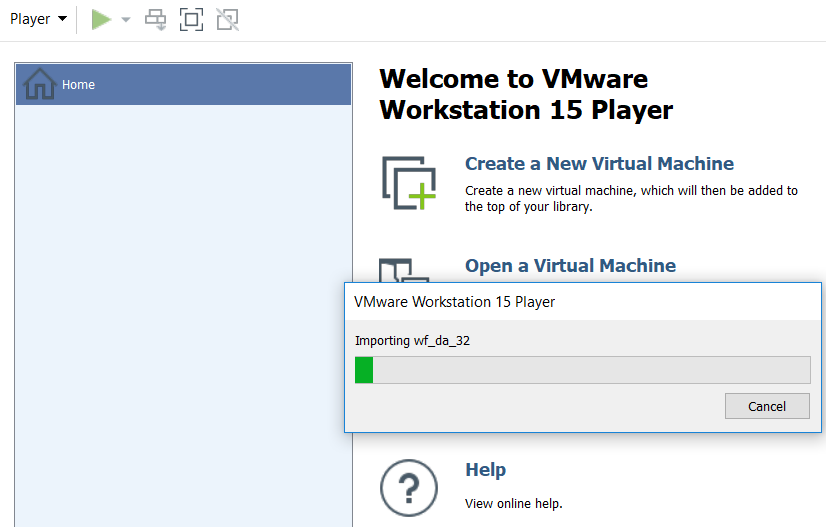The height and width of the screenshot is (527, 826).
Task: Click the Help question mark icon
Action: 409,488
